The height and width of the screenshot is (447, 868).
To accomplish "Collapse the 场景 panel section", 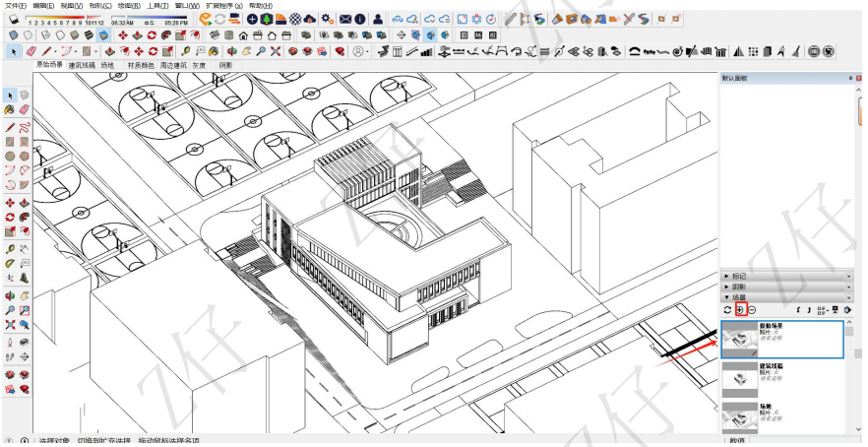I will coord(738,297).
